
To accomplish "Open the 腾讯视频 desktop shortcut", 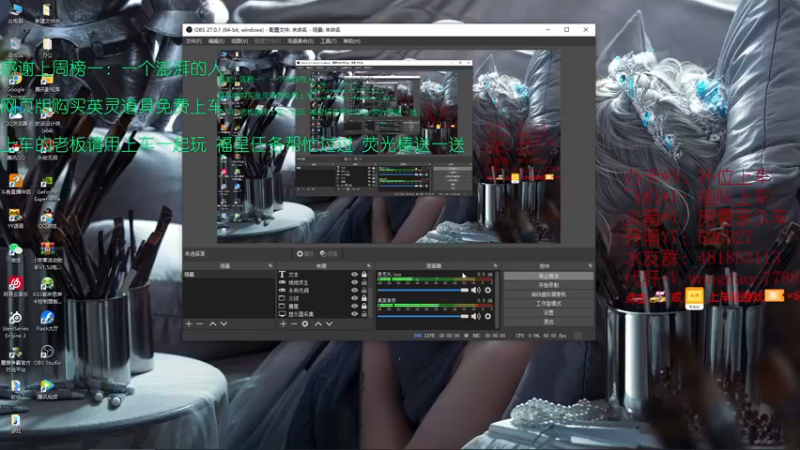I will [47, 389].
